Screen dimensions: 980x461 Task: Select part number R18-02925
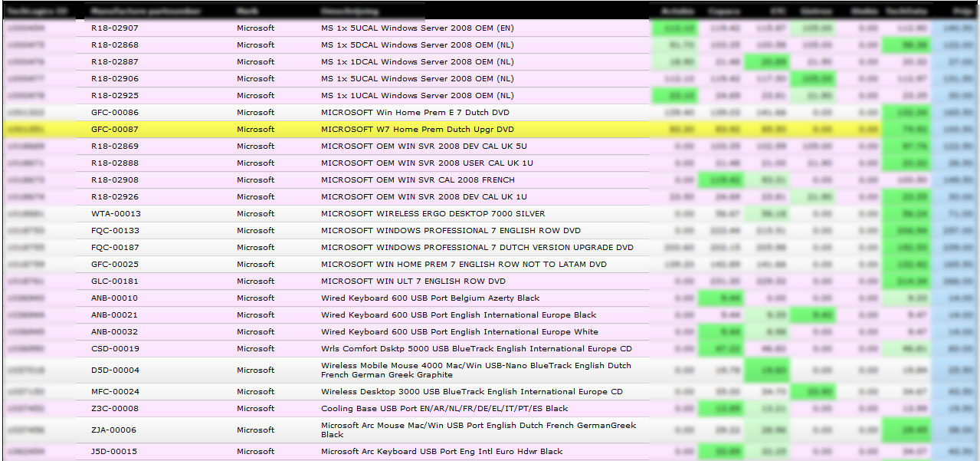pos(115,96)
